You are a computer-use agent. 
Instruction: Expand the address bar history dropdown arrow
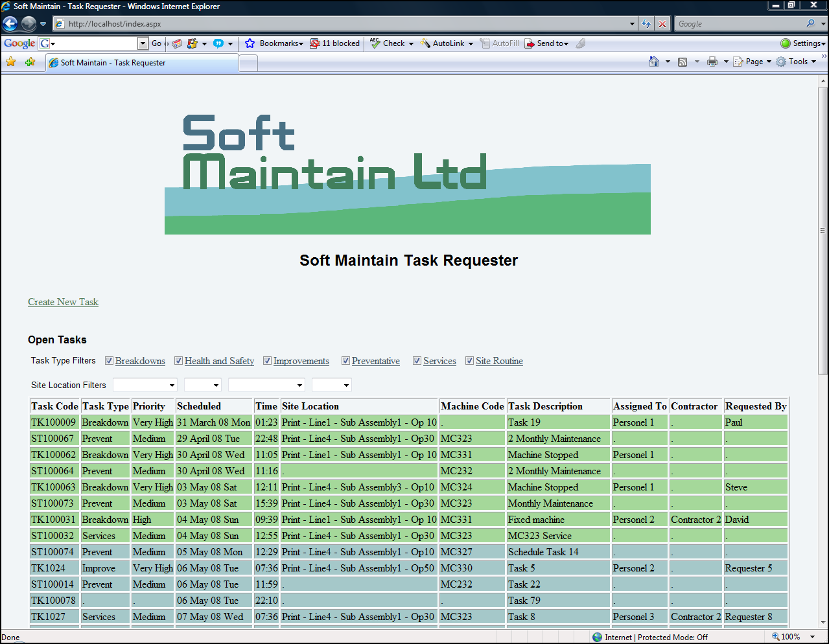tap(633, 24)
